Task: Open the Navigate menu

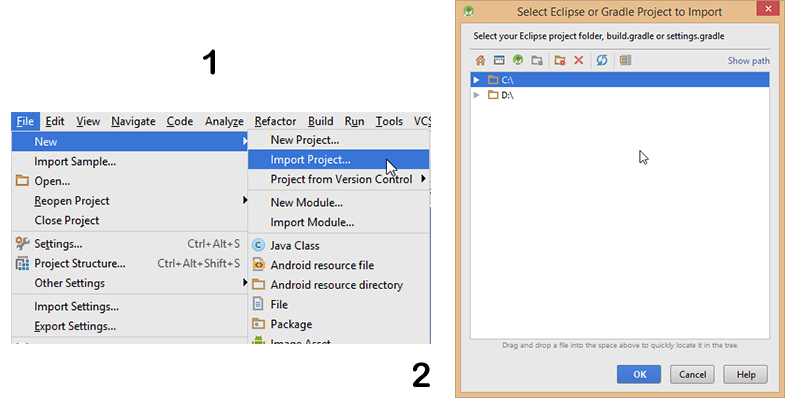Action: 133,121
